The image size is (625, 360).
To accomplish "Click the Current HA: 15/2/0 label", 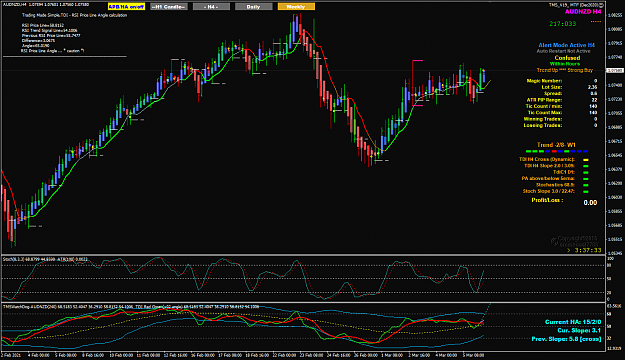I will [x=573, y=322].
